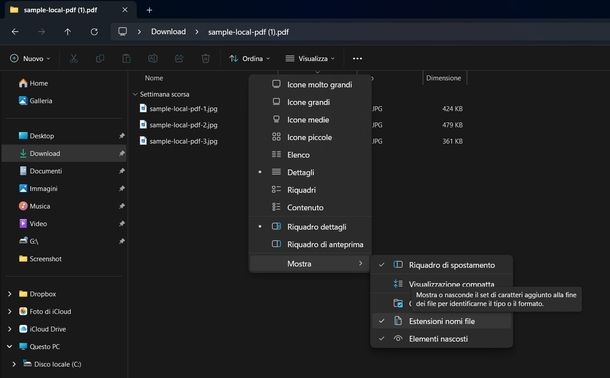
Task: Expand the Dropbox tree node
Action: (x=9, y=294)
